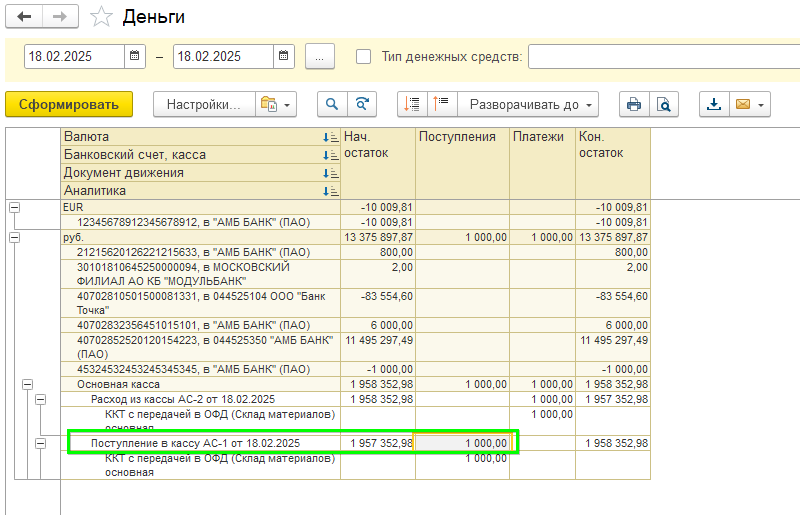The image size is (800, 515).
Task: Click the Платежи column header
Action: coord(542,164)
